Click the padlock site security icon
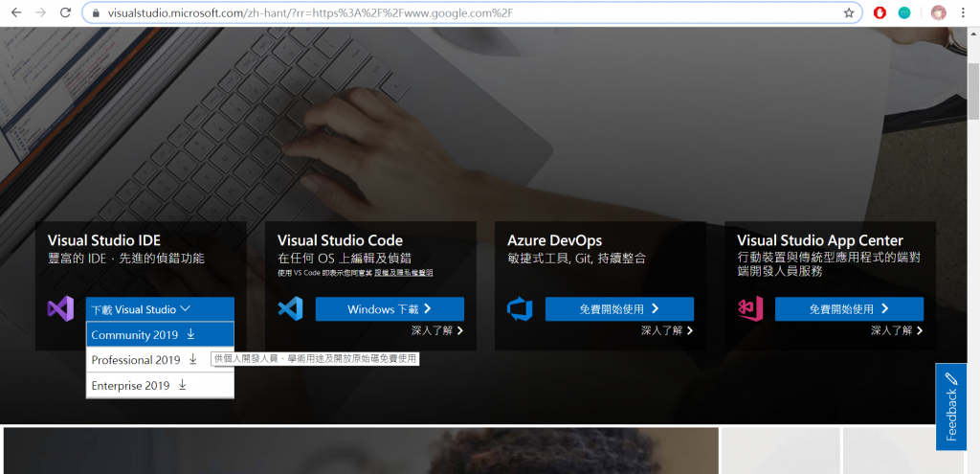The height and width of the screenshot is (474, 980). tap(96, 12)
